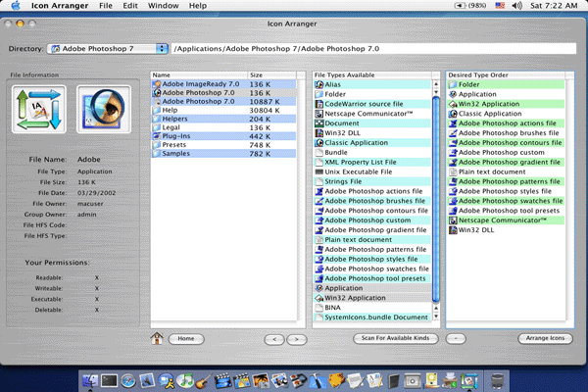Select the Help folder row in the file list
The height and width of the screenshot is (392, 588).
tap(223, 111)
